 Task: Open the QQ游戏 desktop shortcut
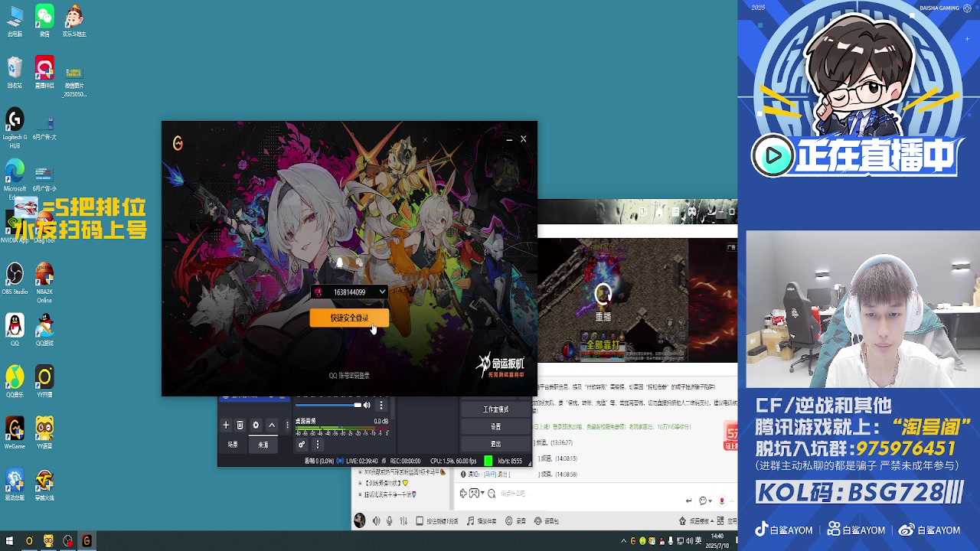point(44,330)
